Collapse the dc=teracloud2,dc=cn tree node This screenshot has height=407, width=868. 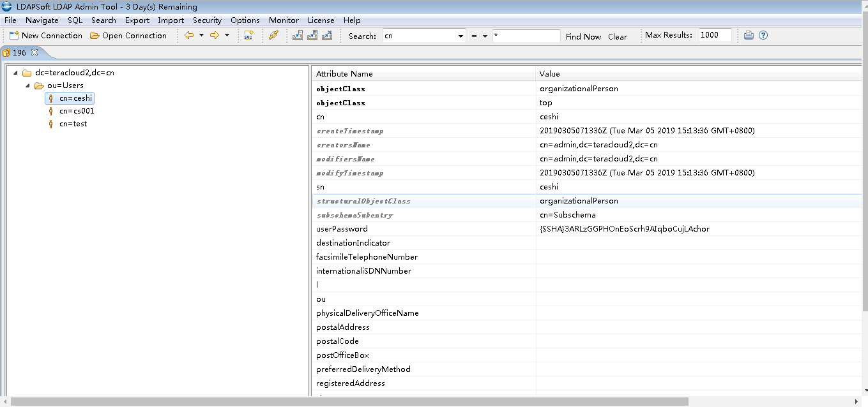tap(15, 73)
